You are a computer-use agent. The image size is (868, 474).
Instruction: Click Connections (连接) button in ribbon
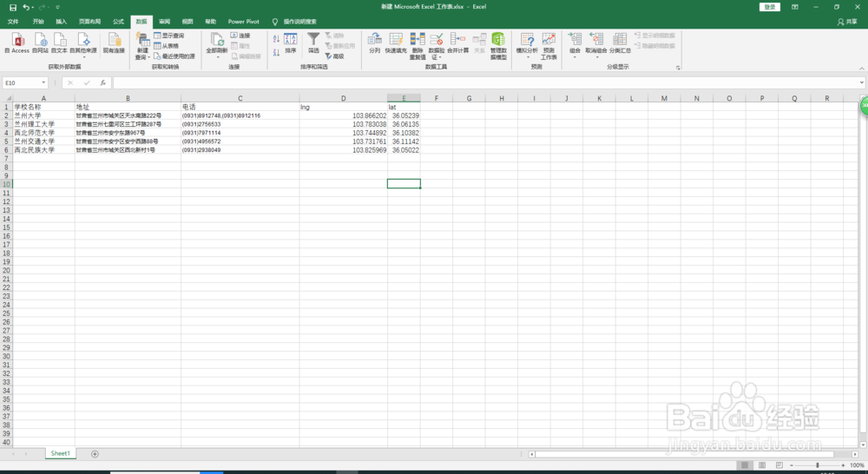pyautogui.click(x=240, y=36)
